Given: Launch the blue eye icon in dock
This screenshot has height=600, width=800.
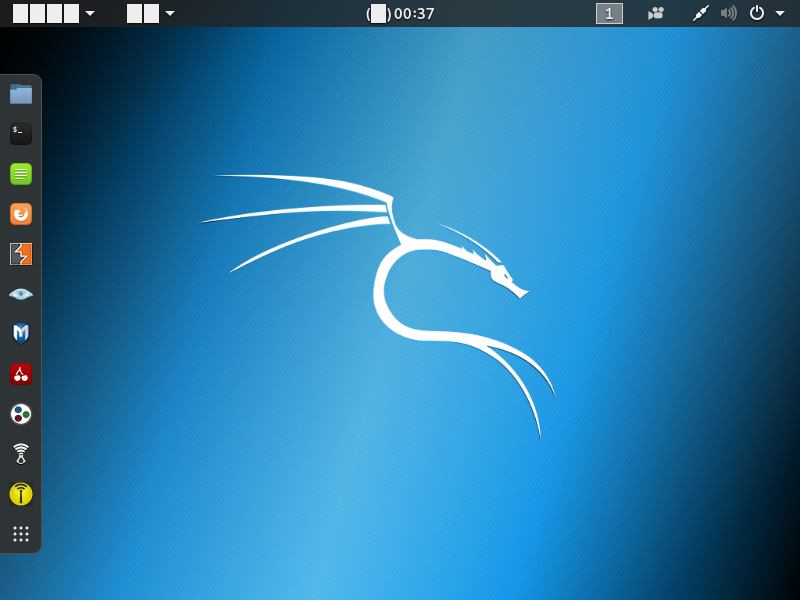Looking at the screenshot, I should coord(21,294).
